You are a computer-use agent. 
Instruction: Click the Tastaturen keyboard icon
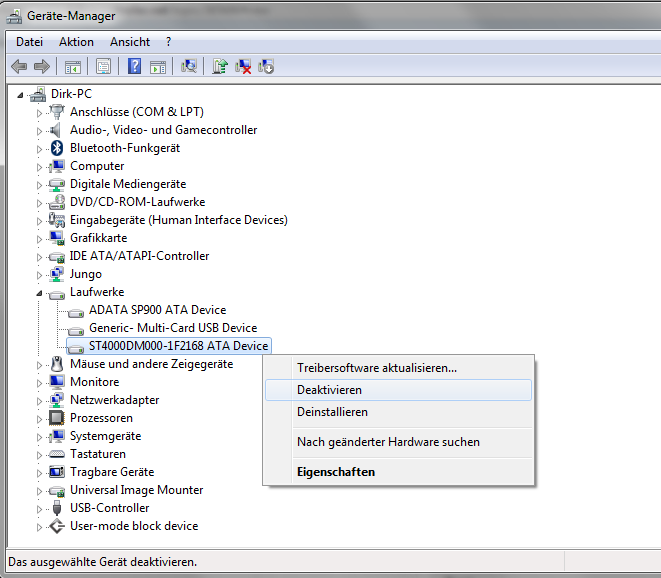pyautogui.click(x=57, y=454)
